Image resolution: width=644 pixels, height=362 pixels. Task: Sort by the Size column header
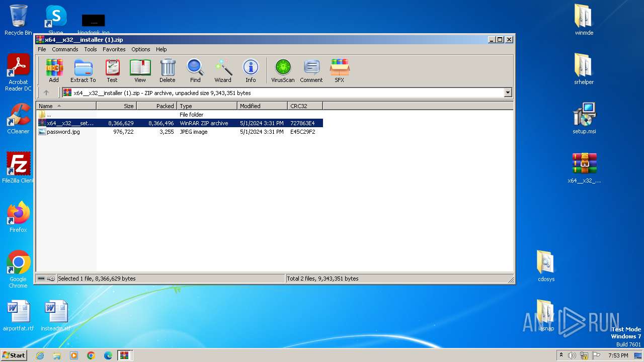116,106
